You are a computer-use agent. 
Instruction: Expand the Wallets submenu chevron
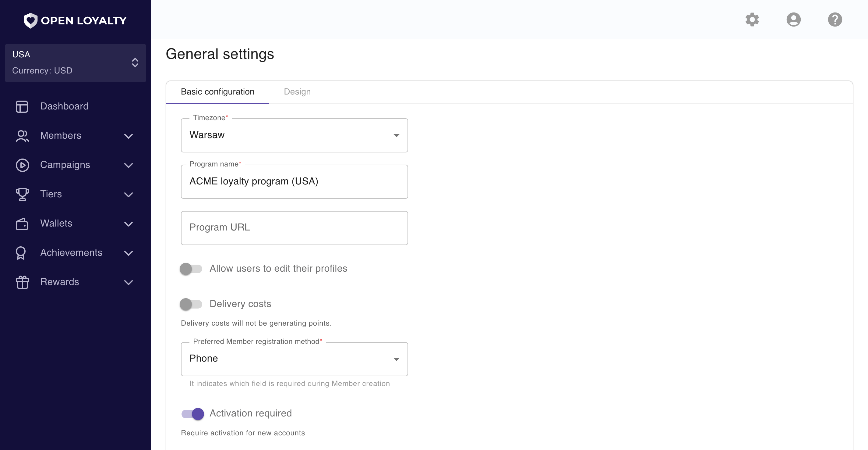tap(129, 224)
